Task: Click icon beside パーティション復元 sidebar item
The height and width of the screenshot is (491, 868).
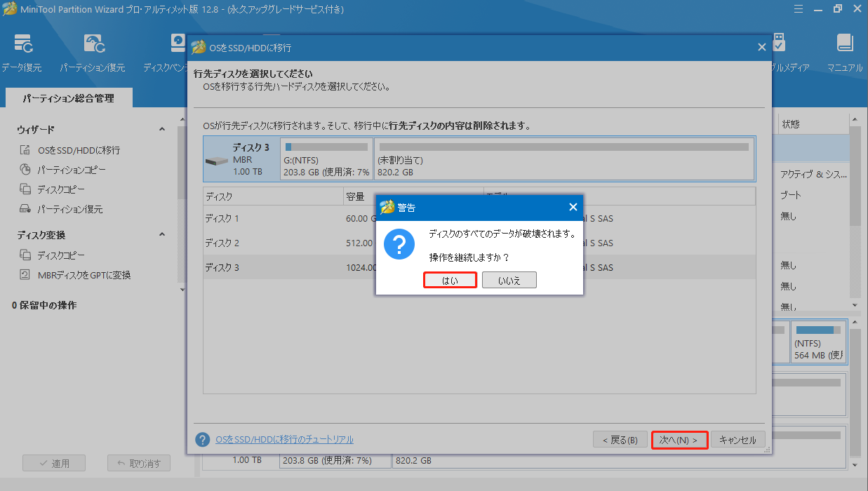Action: pyautogui.click(x=25, y=209)
